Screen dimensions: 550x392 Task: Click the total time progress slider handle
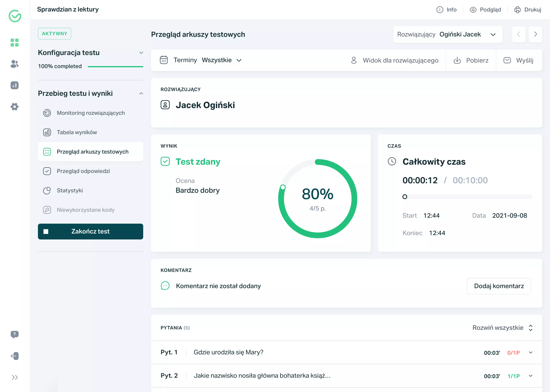[x=405, y=197]
